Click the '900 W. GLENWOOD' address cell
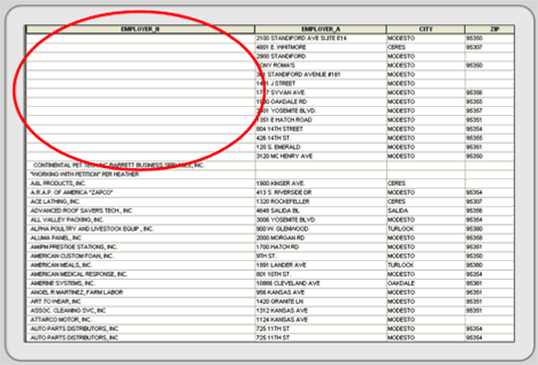 [320, 229]
